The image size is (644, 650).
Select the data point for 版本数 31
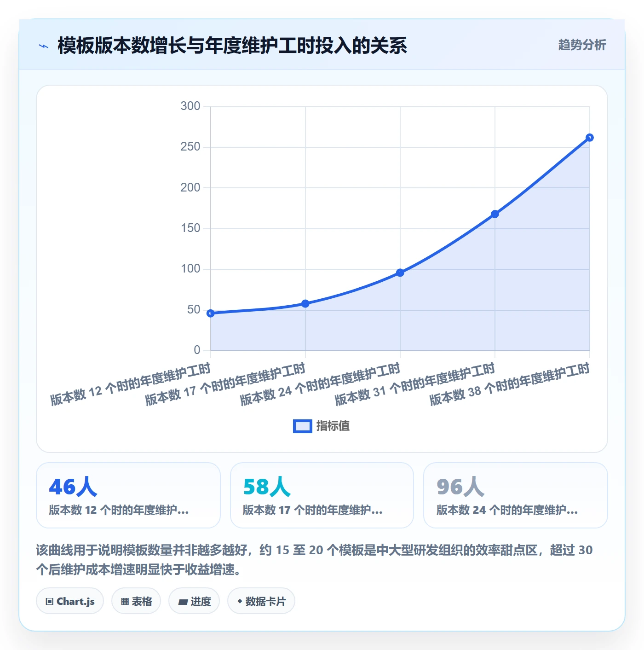[x=495, y=214]
